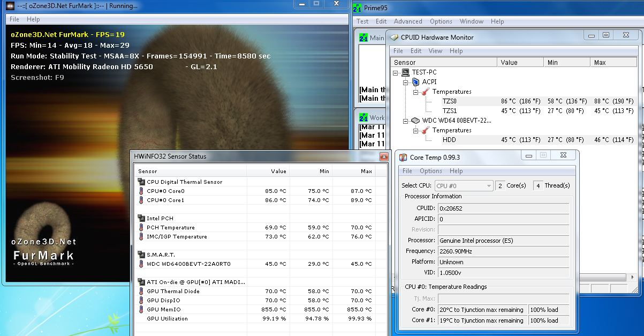Click the FurMark window title bar icon
The image size is (644, 336).
pos(10,6)
